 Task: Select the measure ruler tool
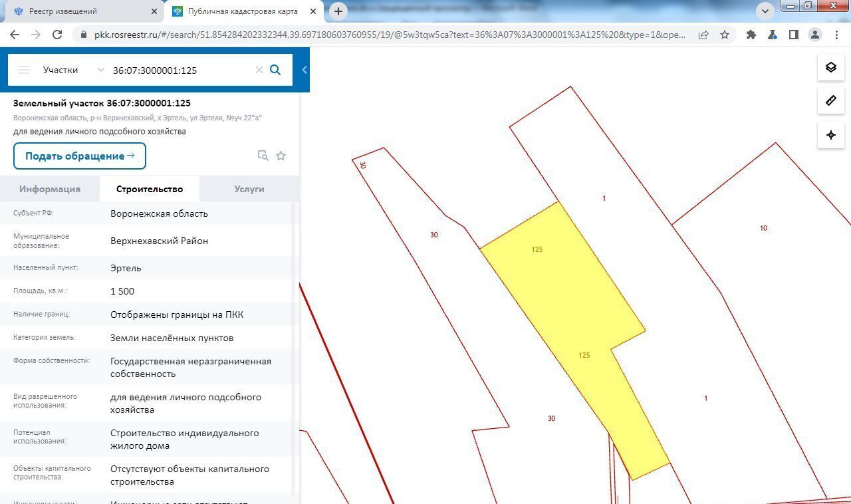(x=831, y=101)
